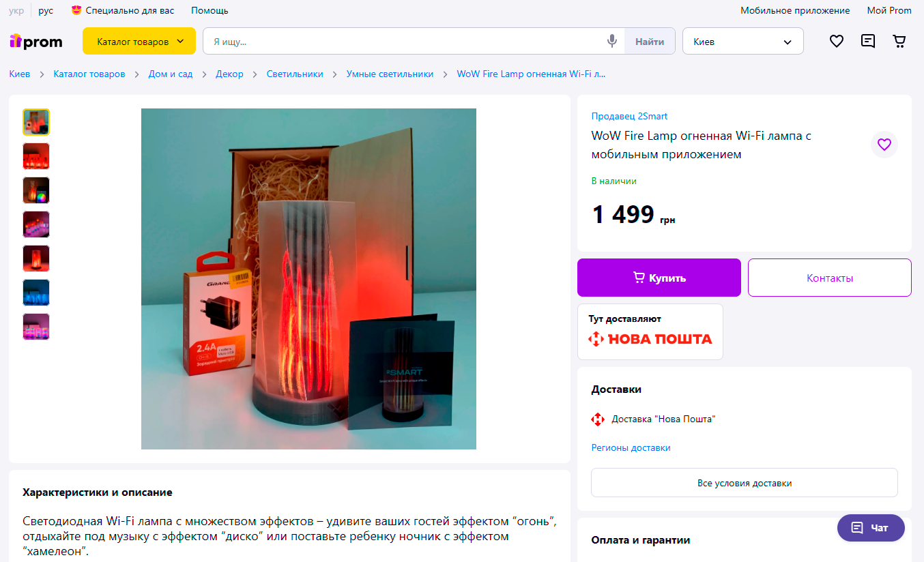924x562 pixels.
Task: Open favorites heart icon in header
Action: [837, 41]
